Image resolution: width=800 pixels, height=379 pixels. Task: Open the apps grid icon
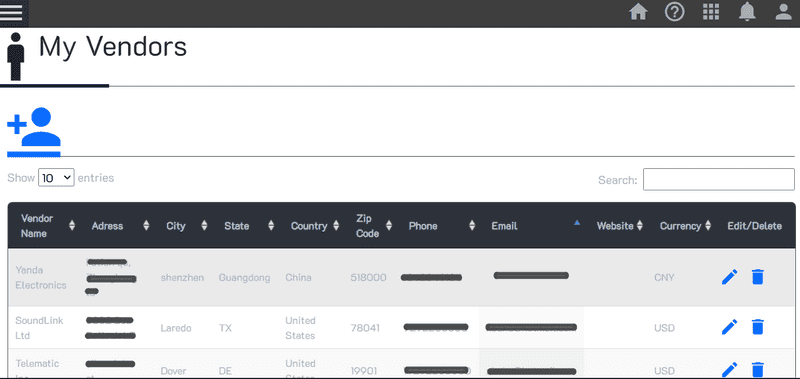(x=711, y=12)
